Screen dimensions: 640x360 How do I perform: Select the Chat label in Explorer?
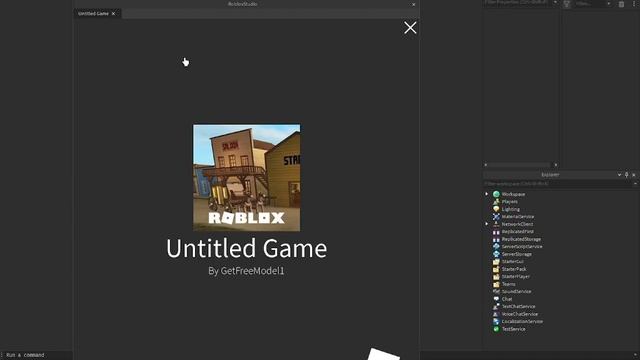coord(507,299)
